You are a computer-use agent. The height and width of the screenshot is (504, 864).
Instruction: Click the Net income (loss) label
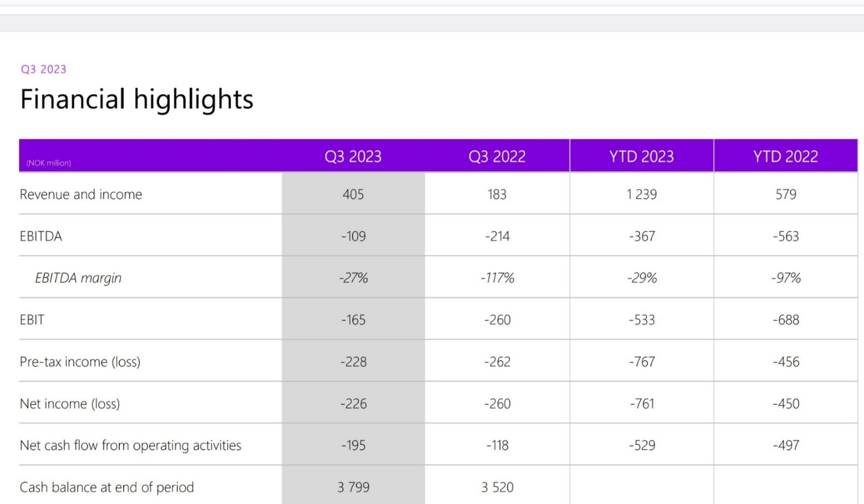(70, 404)
